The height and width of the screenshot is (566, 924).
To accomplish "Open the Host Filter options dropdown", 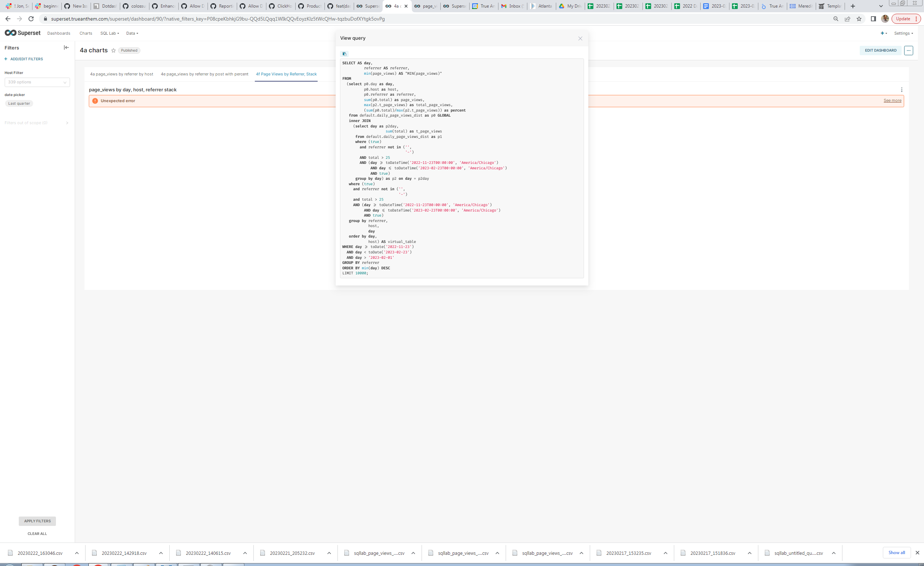I will [x=37, y=82].
